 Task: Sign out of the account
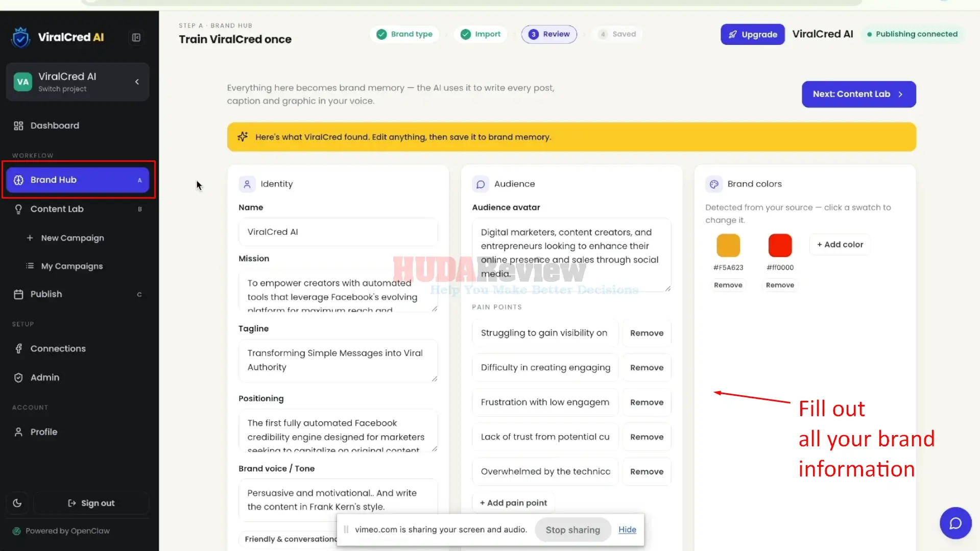91,503
